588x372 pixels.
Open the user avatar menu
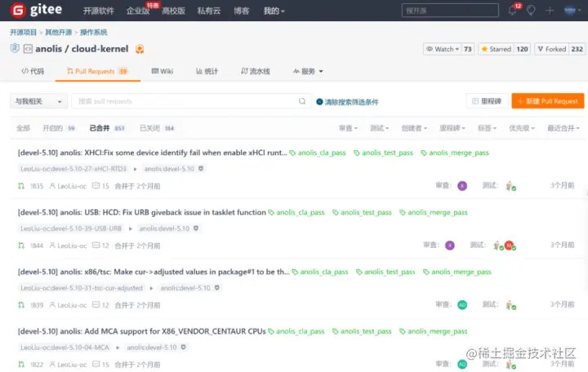point(572,11)
